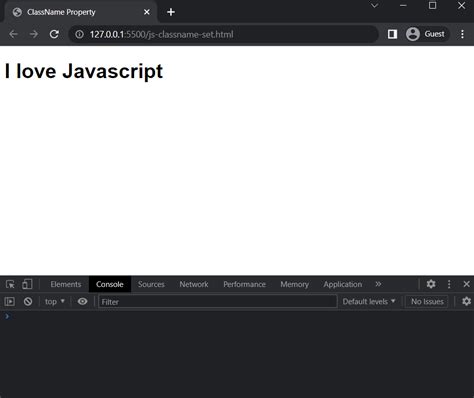
Task: Go back to the previous page
Action: pyautogui.click(x=13, y=34)
